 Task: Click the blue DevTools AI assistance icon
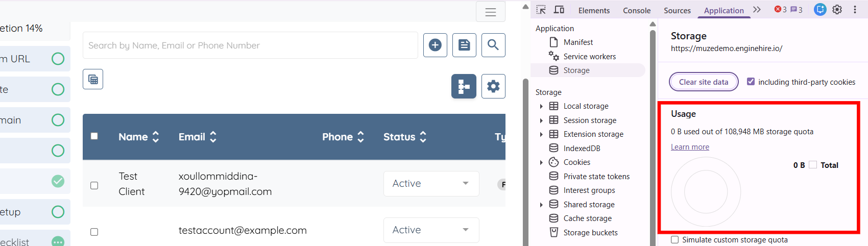820,9
